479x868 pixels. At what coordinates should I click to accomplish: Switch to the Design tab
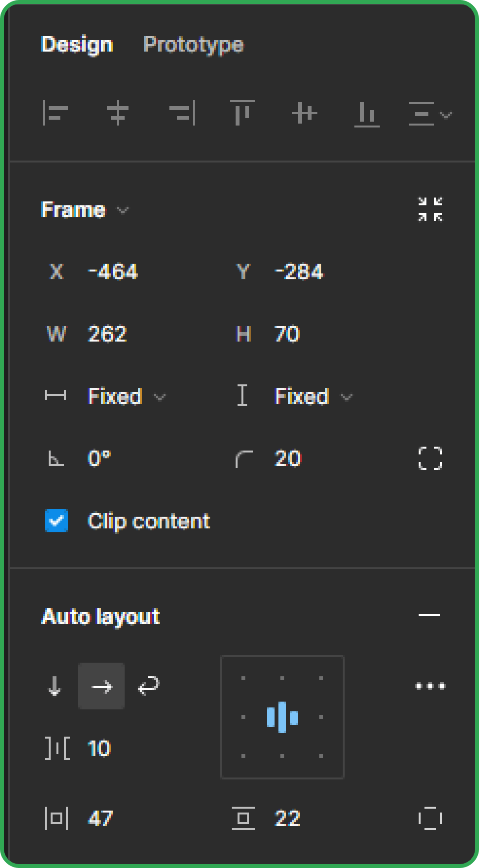77,45
